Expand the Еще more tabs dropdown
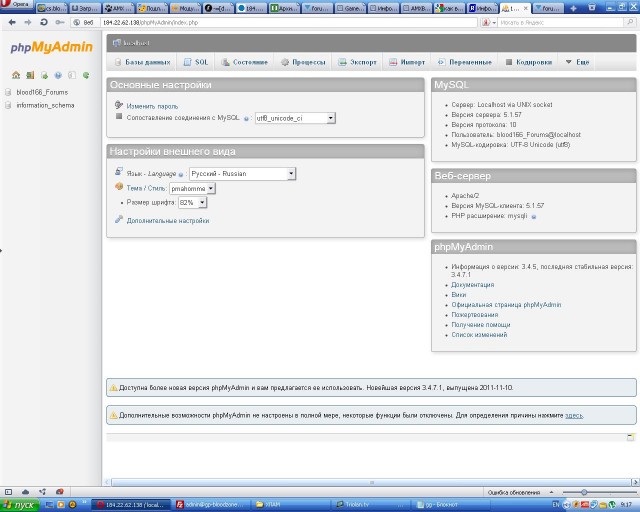Image resolution: width=640 pixels, height=512 pixels. point(578,62)
